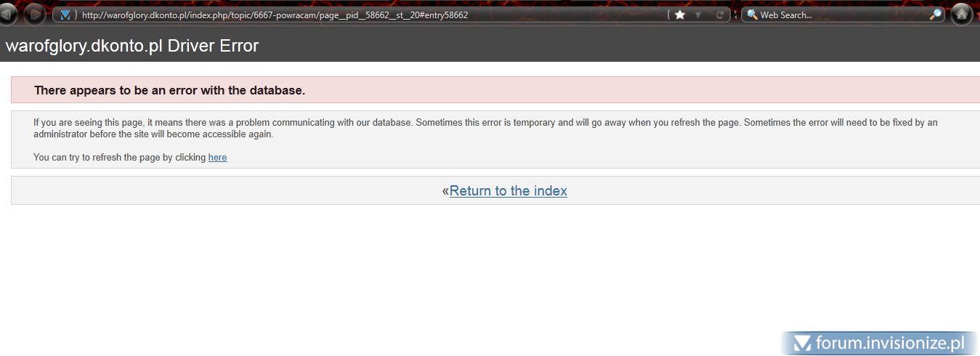Reload the page using the refresh icon
This screenshot has width=980, height=356.
720,15
